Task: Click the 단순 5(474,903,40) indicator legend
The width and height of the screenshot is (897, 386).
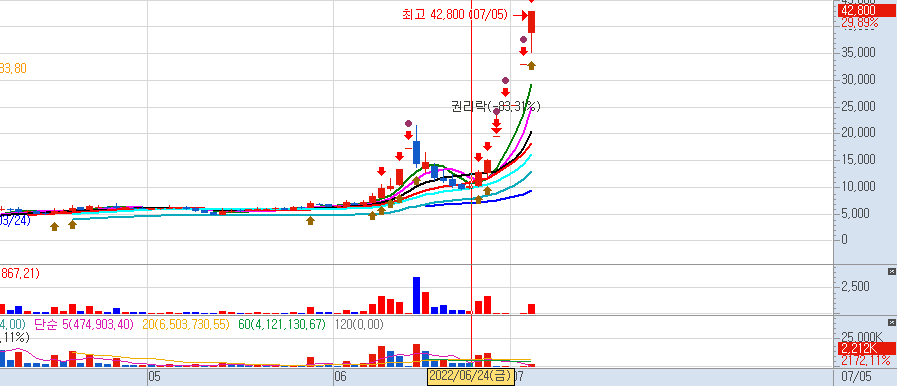Action: pyautogui.click(x=84, y=324)
